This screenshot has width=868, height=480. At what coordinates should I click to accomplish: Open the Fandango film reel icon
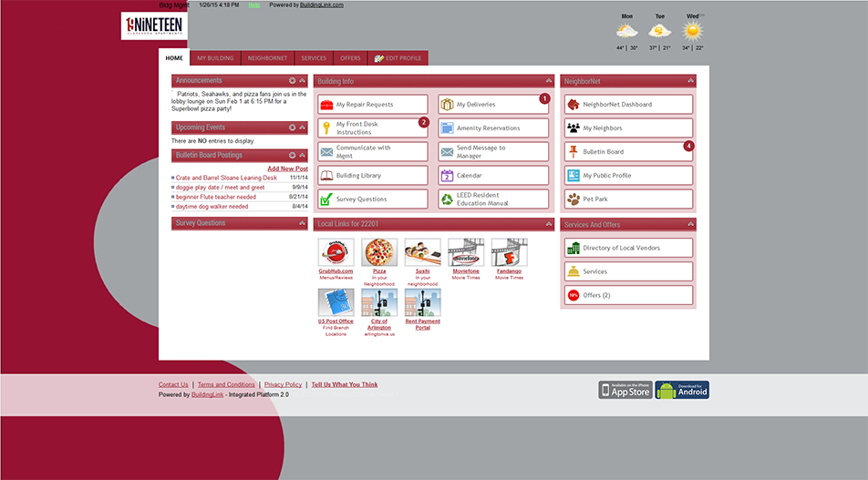509,252
